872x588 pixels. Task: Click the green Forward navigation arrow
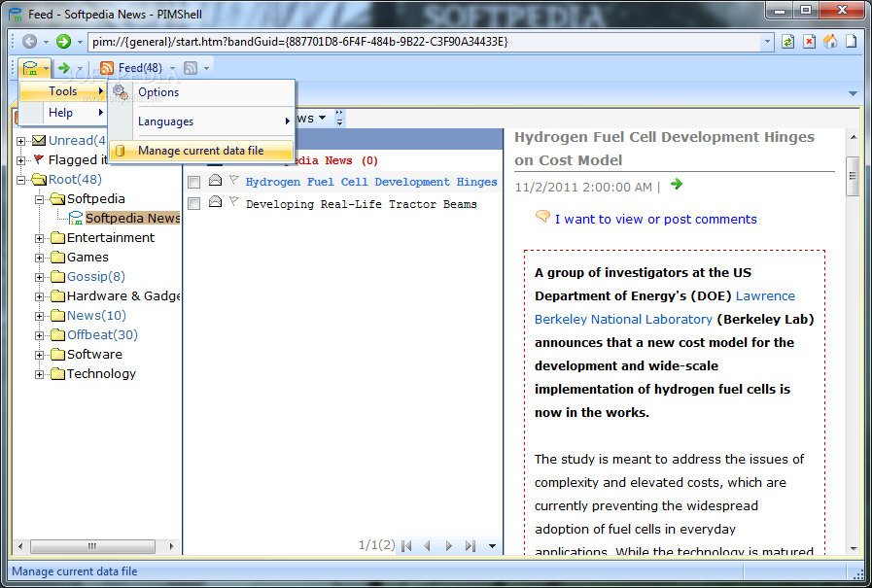tap(64, 41)
